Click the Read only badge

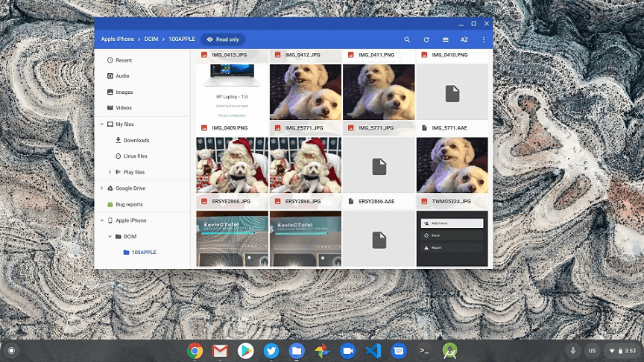pos(222,39)
